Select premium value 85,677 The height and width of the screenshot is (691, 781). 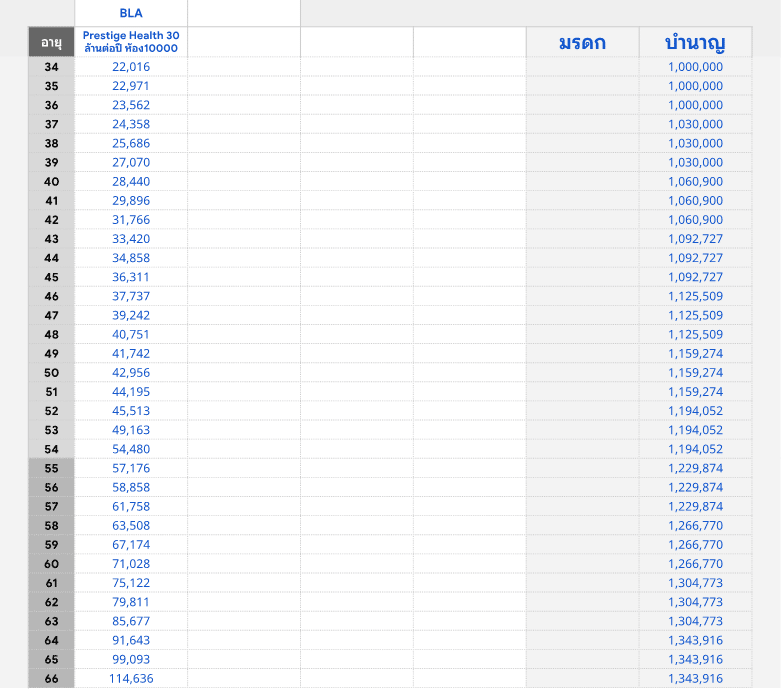coord(131,621)
